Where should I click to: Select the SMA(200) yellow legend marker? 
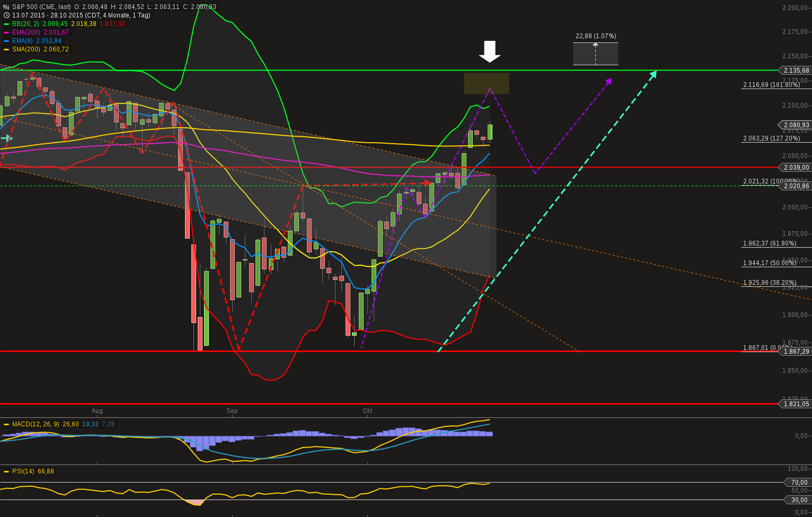[6, 49]
